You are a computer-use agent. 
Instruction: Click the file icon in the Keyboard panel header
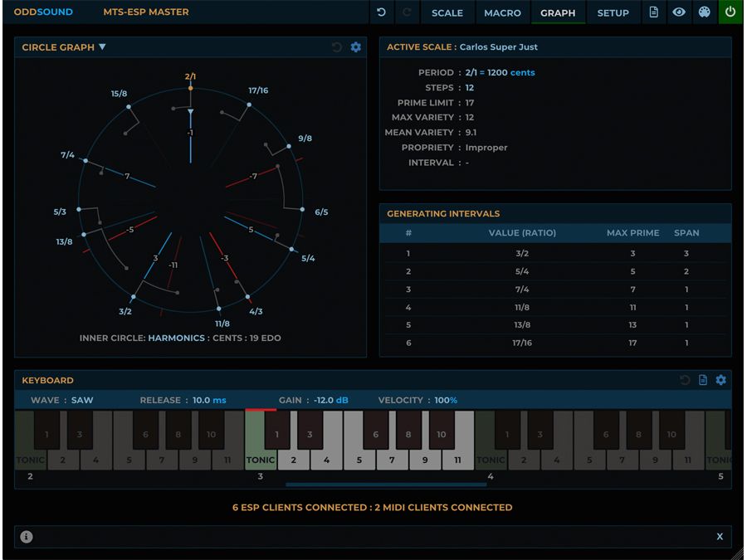(x=701, y=380)
